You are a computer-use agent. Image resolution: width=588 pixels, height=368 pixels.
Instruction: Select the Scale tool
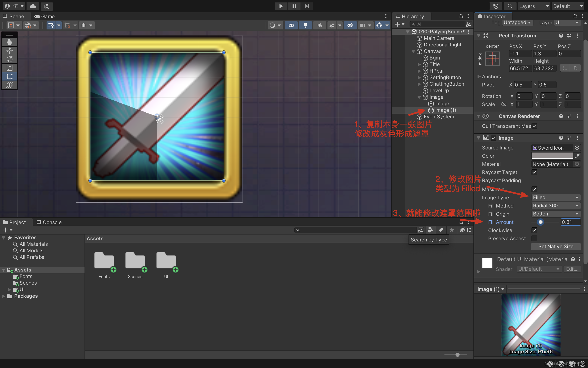(9, 68)
